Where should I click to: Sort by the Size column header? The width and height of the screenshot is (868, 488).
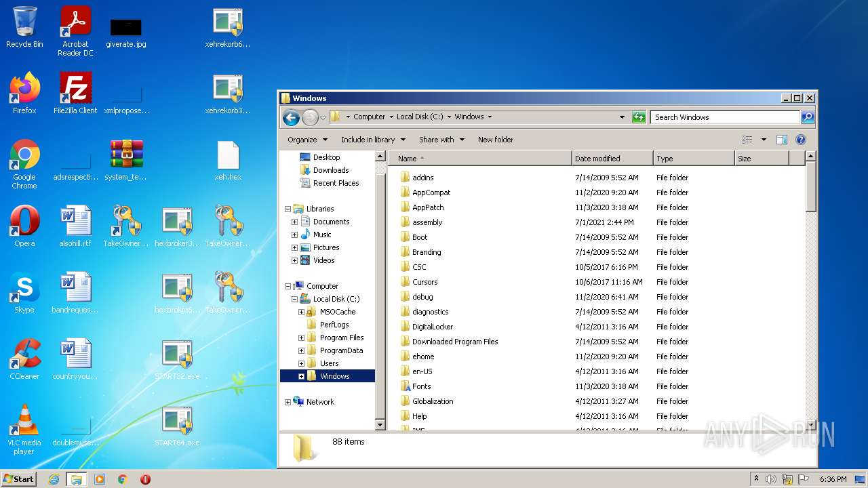pos(762,159)
